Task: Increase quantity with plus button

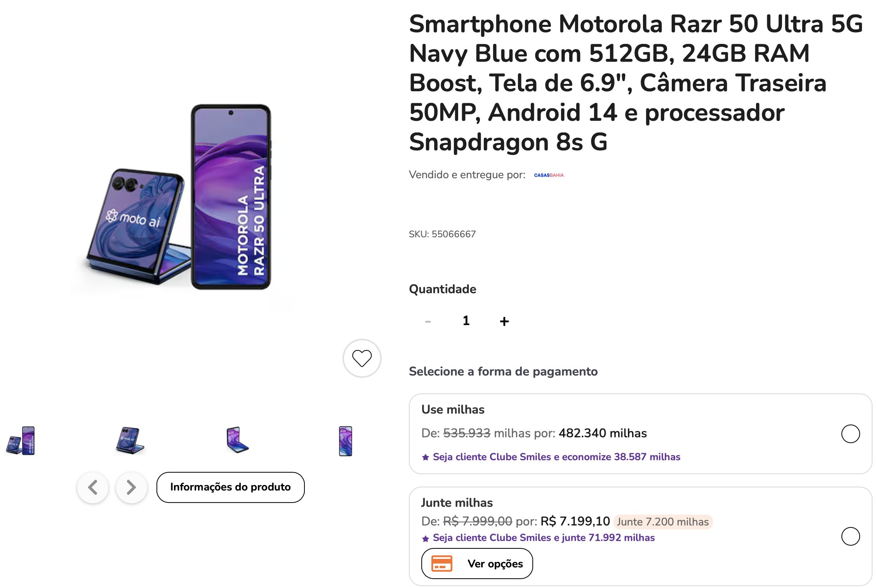Action: click(x=504, y=321)
